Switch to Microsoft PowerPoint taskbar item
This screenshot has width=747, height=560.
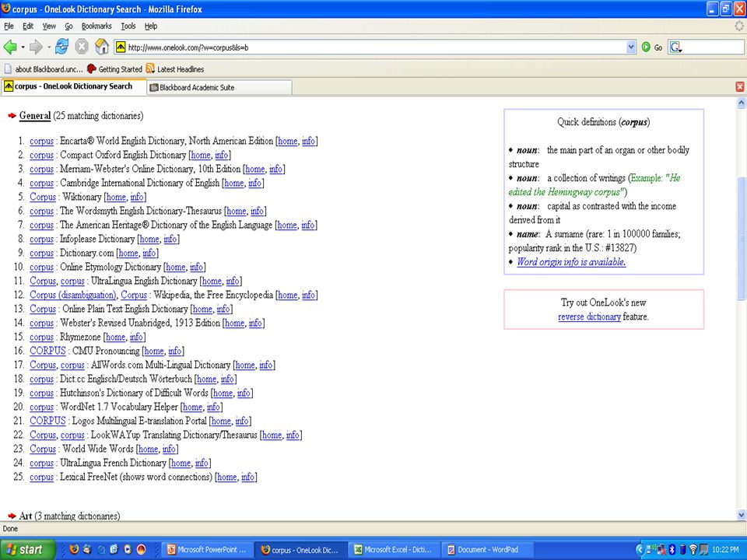click(206, 550)
